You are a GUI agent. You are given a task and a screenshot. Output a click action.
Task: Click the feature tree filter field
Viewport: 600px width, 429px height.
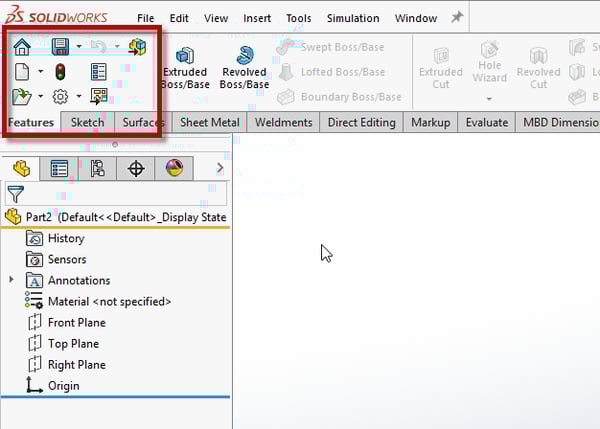tap(116, 194)
